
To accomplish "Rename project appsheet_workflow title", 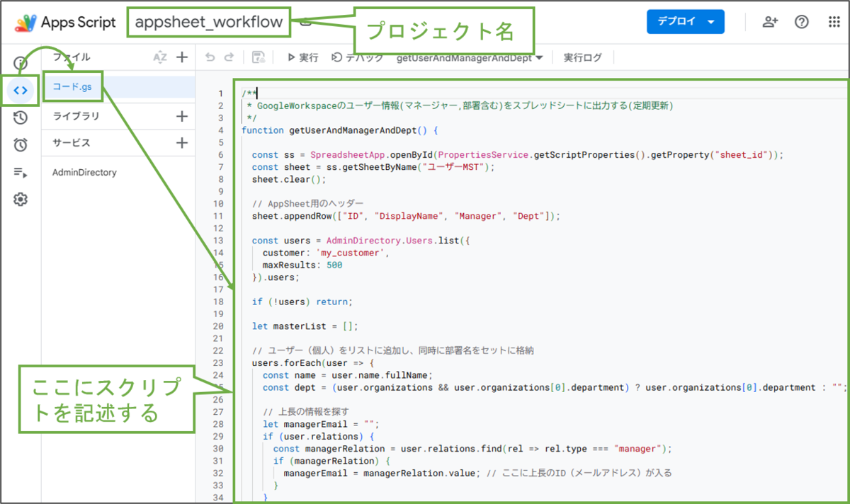I will pos(209,23).
